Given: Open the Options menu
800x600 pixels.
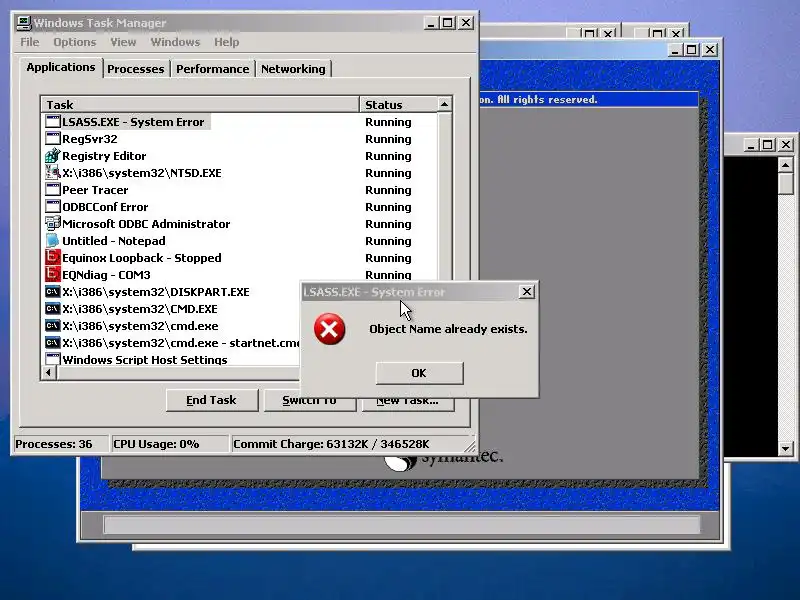Looking at the screenshot, I should (74, 42).
